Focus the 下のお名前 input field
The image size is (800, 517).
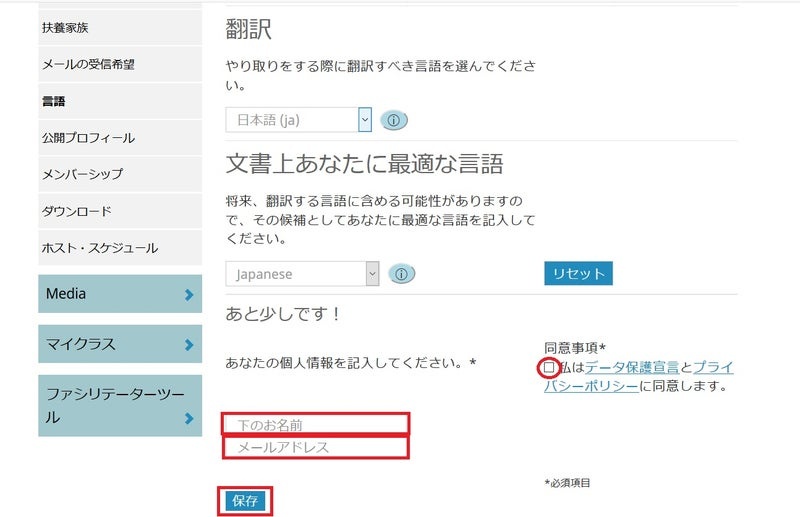coord(315,424)
